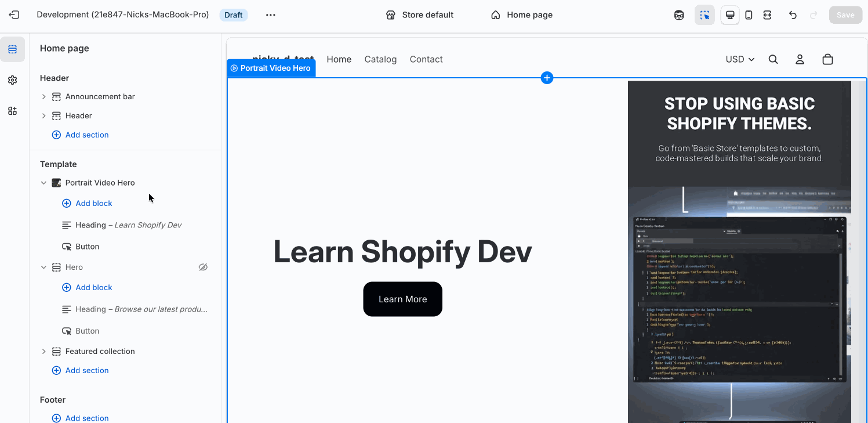Click the Template group label
The image size is (868, 423).
click(59, 164)
